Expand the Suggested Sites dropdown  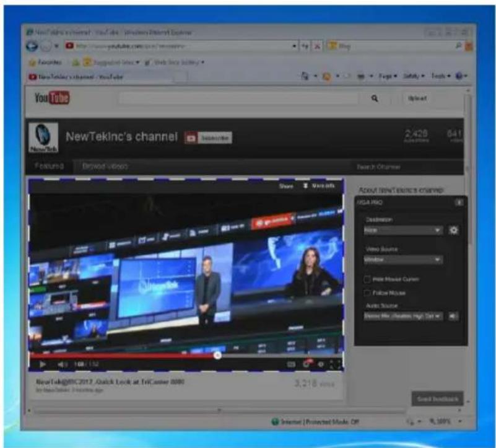pos(137,63)
